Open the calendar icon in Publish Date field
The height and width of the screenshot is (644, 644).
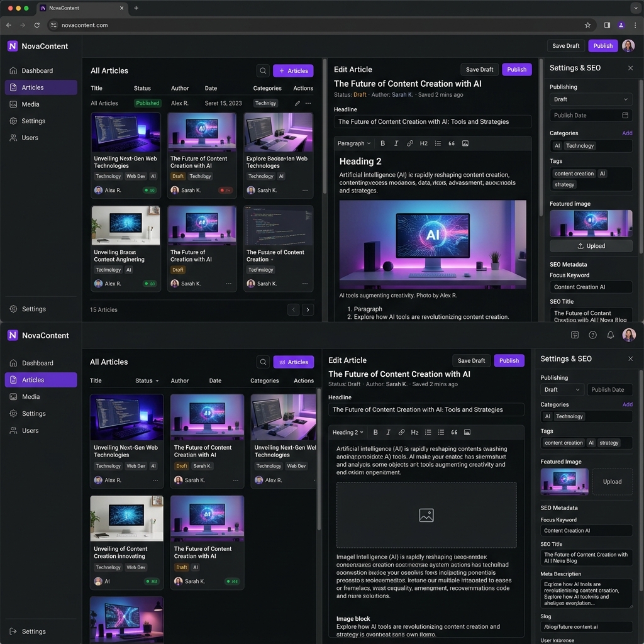click(625, 116)
